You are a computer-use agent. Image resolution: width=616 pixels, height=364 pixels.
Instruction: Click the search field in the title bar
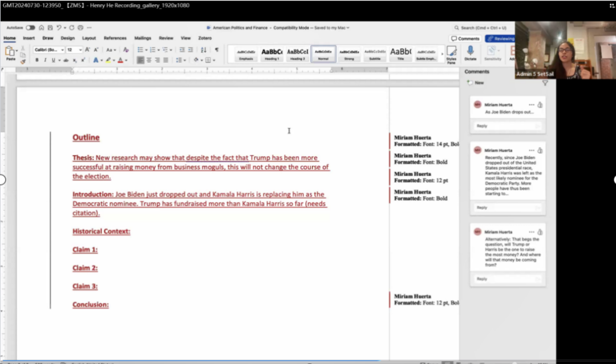coord(483,28)
